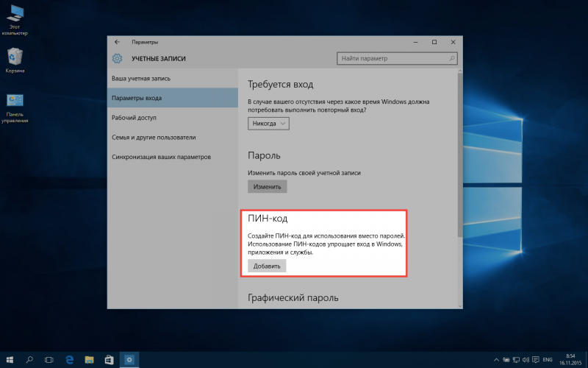Open the Windows Start menu
588x368 pixels.
[x=10, y=360]
